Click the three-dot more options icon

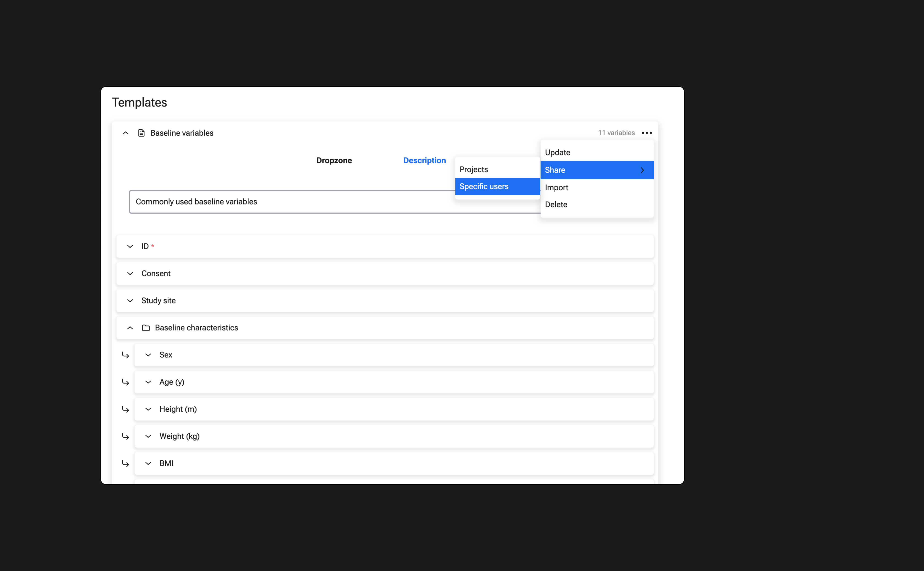[646, 133]
